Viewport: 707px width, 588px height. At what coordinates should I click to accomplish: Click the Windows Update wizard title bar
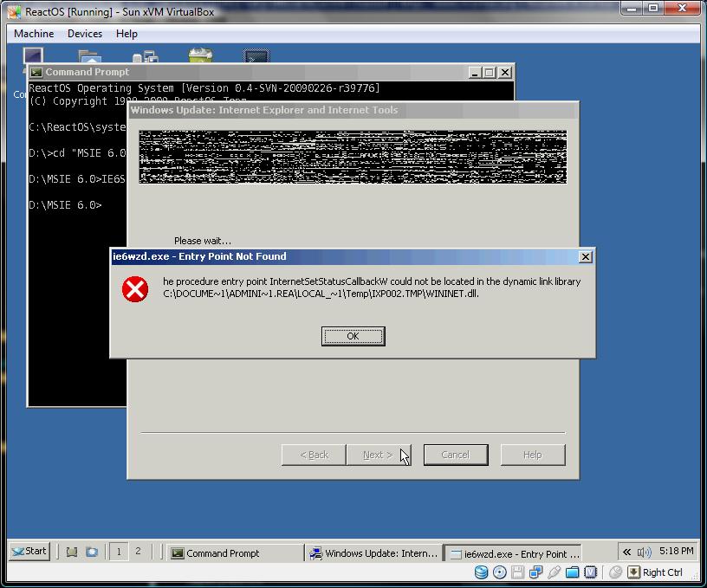pos(353,110)
